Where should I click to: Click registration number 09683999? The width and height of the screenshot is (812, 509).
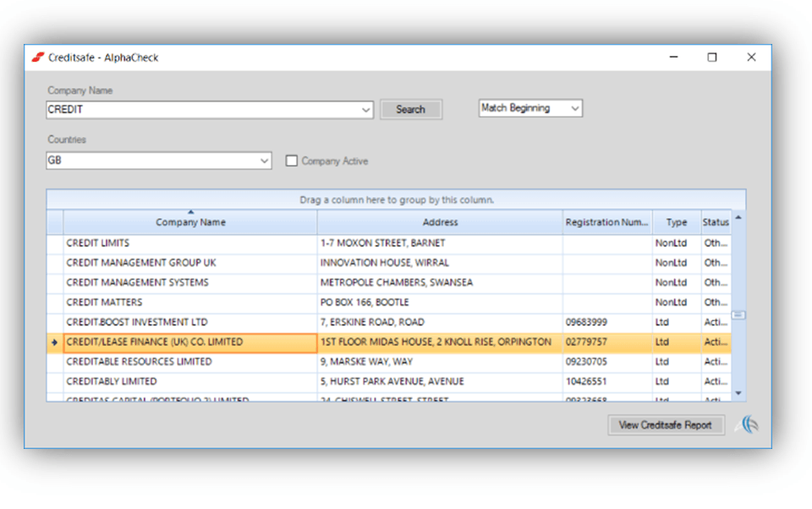pyautogui.click(x=586, y=322)
